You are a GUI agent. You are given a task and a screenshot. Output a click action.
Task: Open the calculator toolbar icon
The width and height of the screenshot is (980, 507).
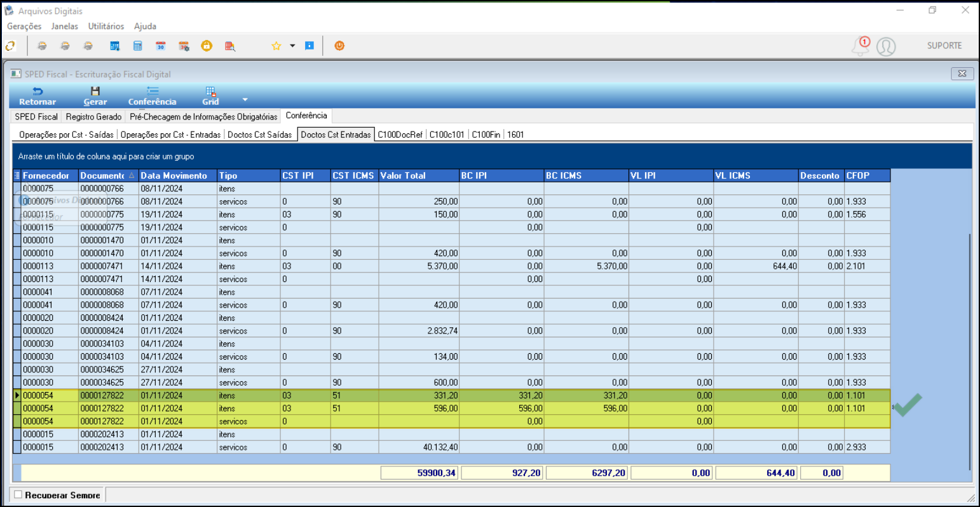(137, 46)
